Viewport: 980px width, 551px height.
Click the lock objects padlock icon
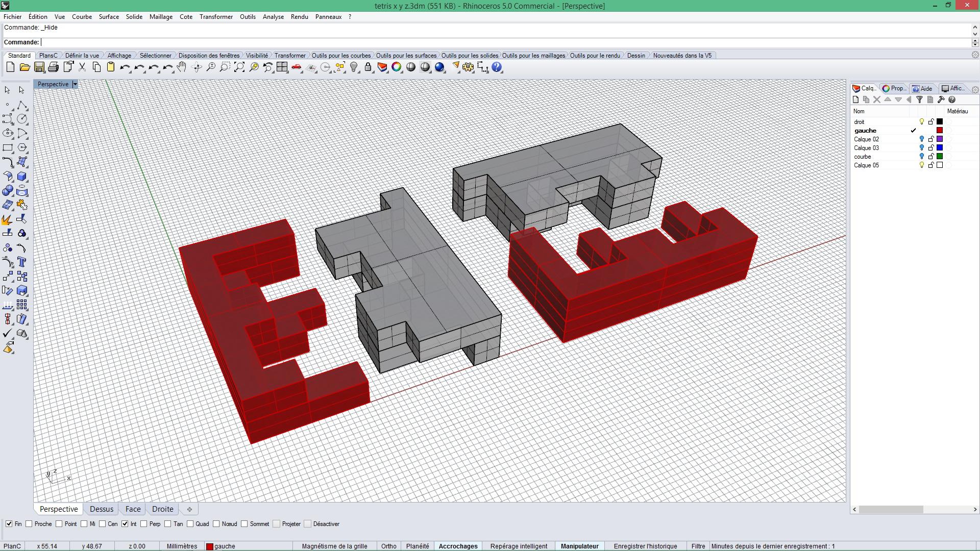point(368,67)
